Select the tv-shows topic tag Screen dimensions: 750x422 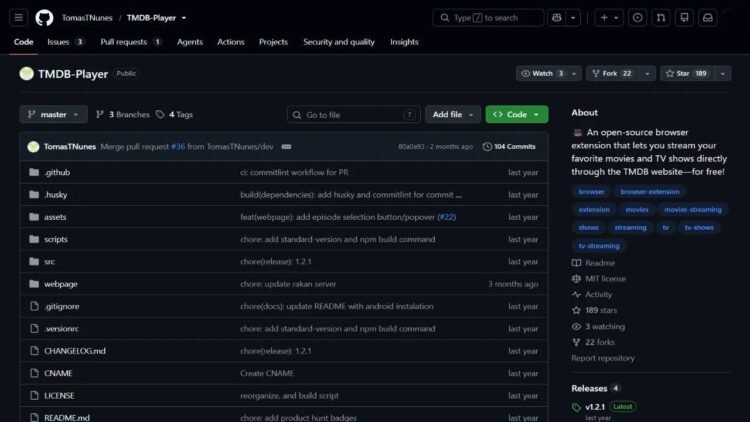coord(699,228)
